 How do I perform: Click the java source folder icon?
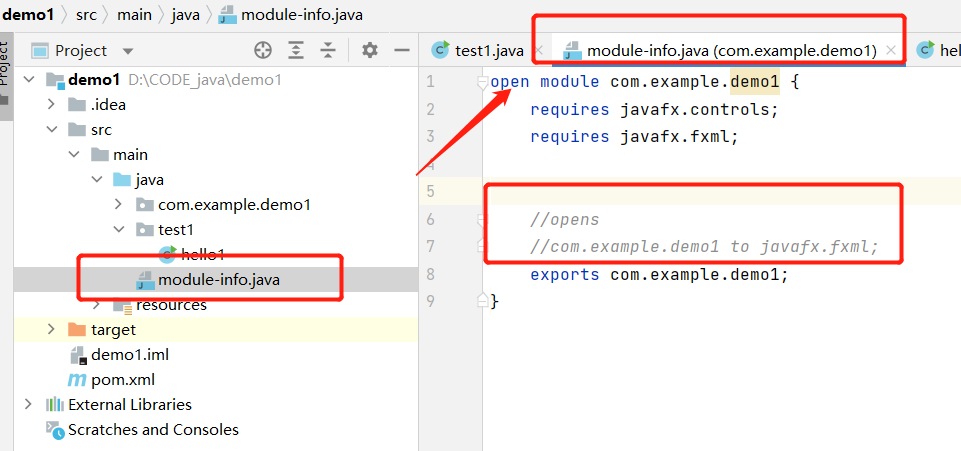122,180
